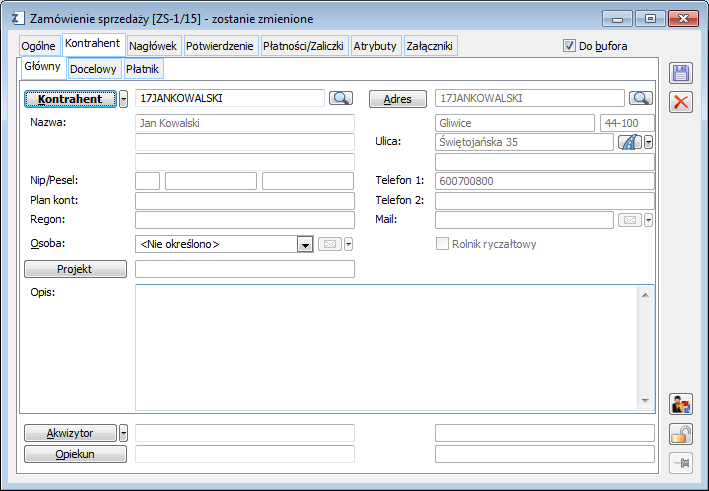Click the Telefon 2 input field
Image resolution: width=709 pixels, height=491 pixels.
coord(544,201)
